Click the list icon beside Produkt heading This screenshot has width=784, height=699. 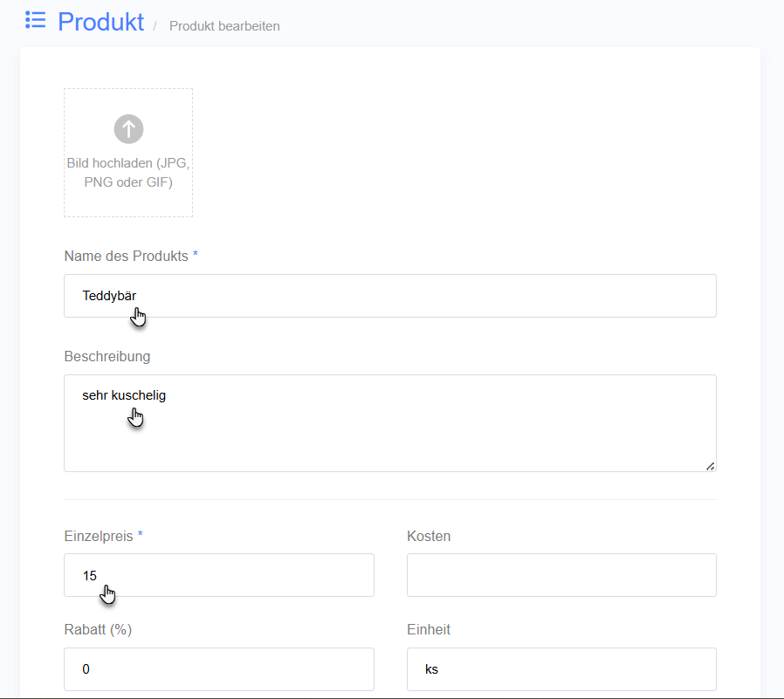tap(36, 20)
